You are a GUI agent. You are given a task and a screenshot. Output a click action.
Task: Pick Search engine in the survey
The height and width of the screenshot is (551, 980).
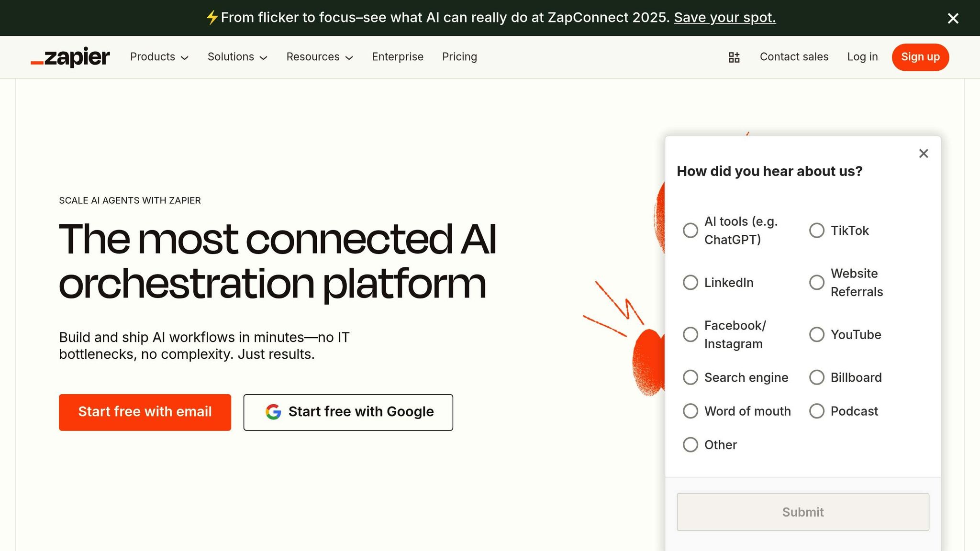pos(690,377)
